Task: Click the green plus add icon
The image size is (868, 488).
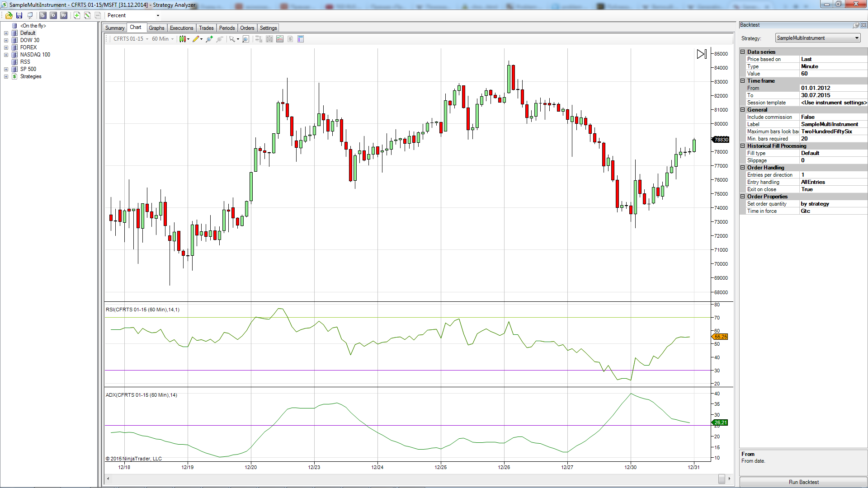Action: (77, 15)
